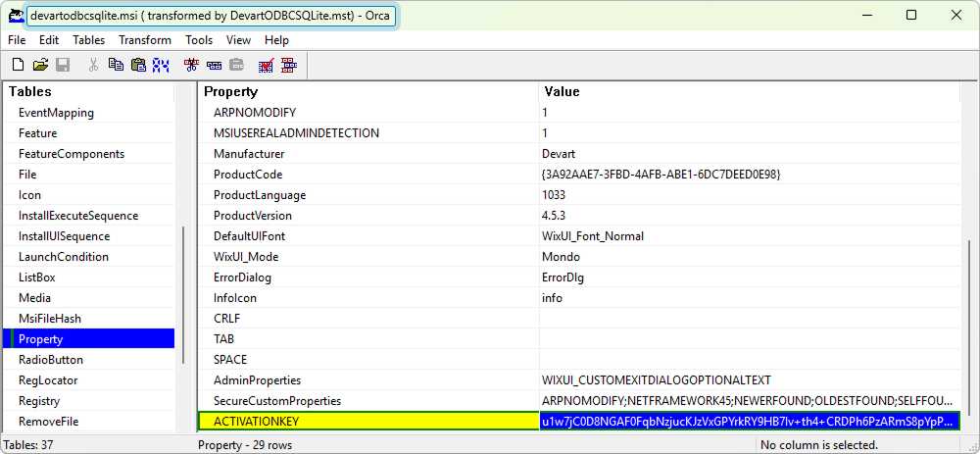Viewport: 980px width, 454px height.
Task: Open the Tools menu
Action: pyautogui.click(x=199, y=40)
